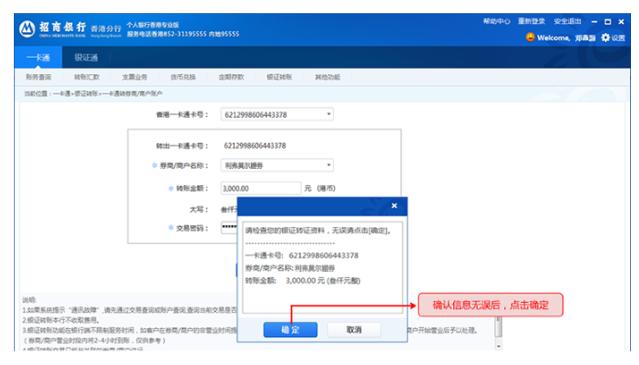639x365 pixels.
Task: Open the 账务查询 menu
Action: point(39,77)
